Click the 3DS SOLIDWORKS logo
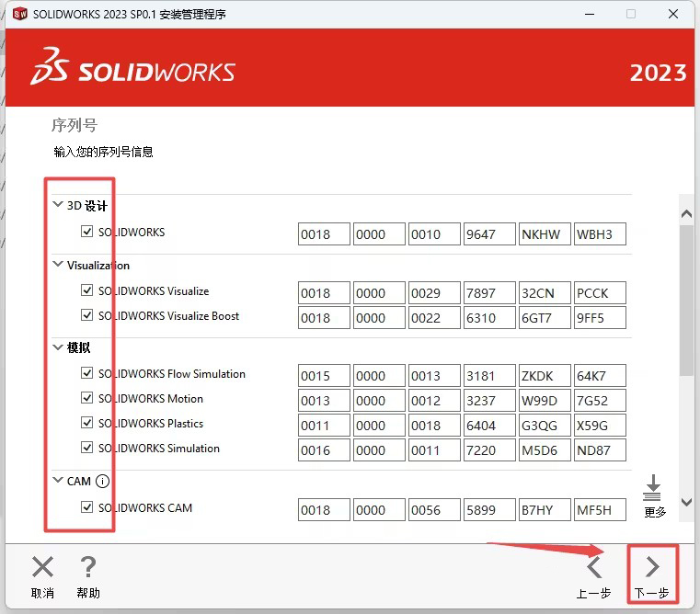The height and width of the screenshot is (614, 700). (x=133, y=67)
